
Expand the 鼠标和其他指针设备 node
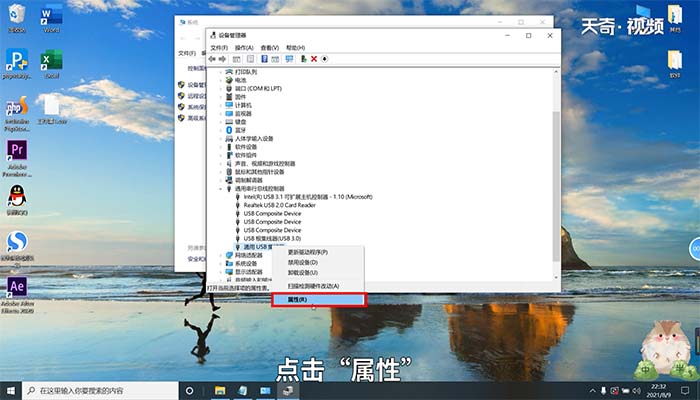click(221, 172)
